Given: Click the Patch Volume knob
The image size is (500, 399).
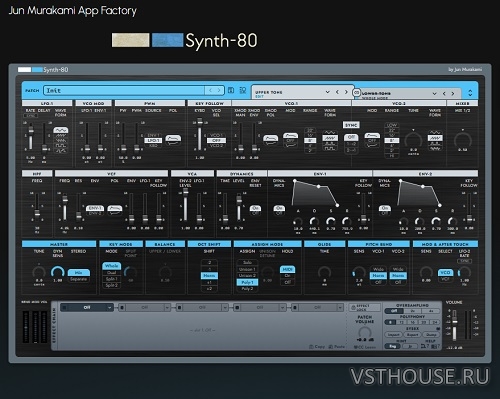Looking at the screenshot, I should coord(365,332).
